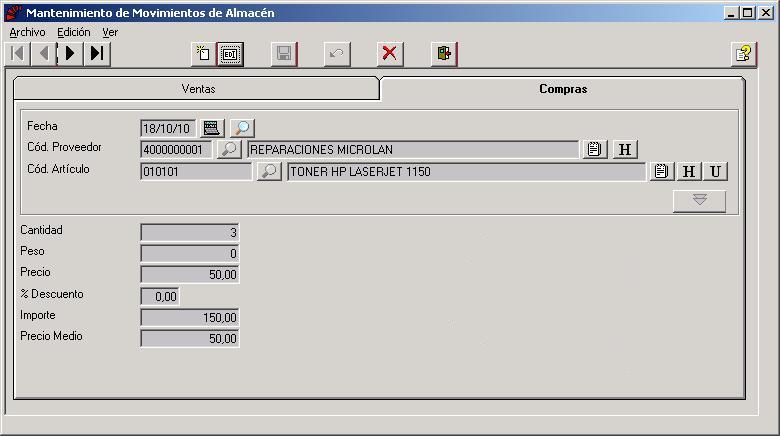Open notes icon for TONER HP LASERJET
This screenshot has width=780, height=436.
click(662, 172)
